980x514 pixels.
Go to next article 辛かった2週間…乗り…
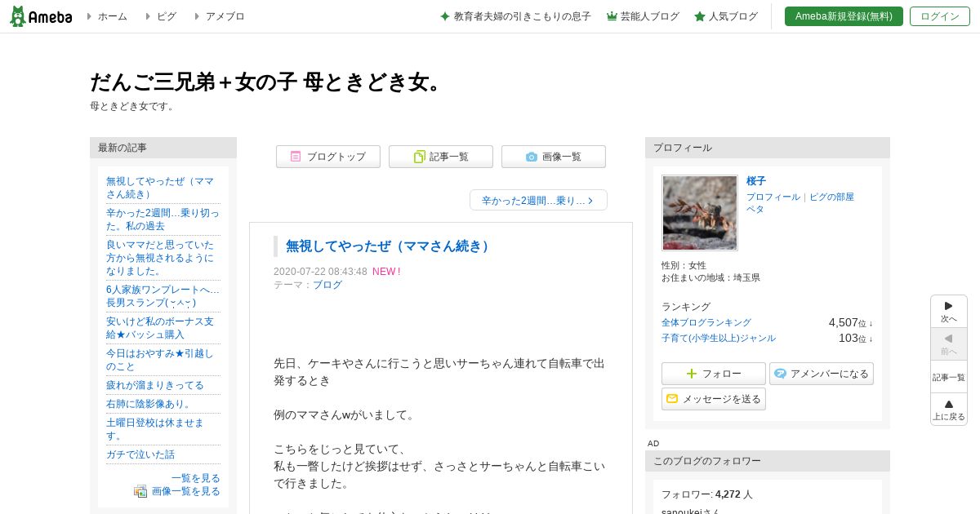coord(538,200)
